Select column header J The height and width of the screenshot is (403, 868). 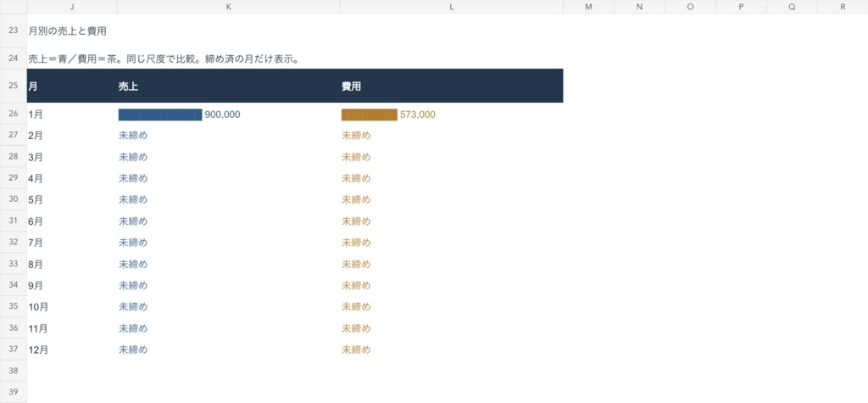pyautogui.click(x=72, y=7)
